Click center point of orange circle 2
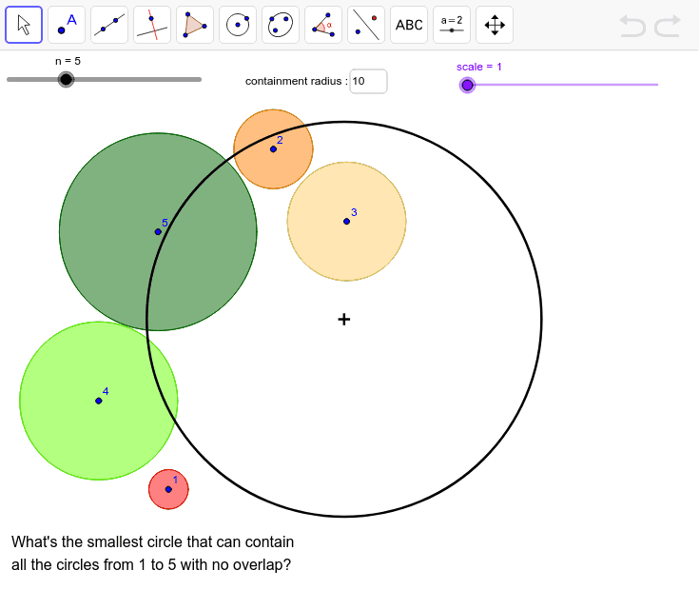Viewport: 700px width, 590px height. [273, 149]
